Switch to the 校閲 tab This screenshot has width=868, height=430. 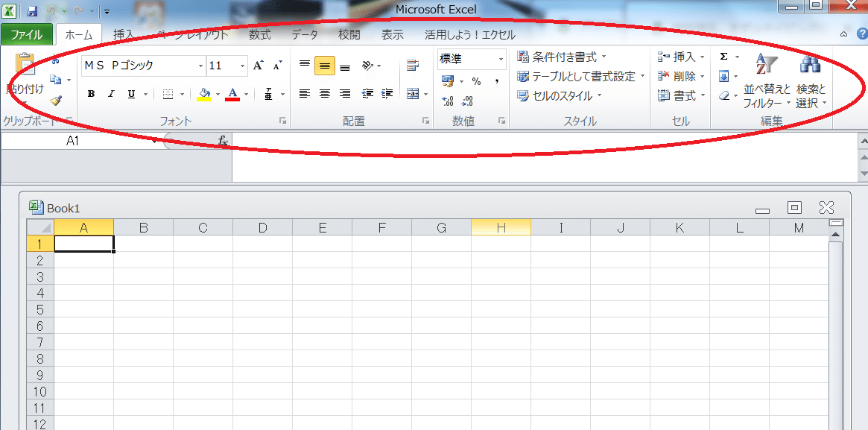click(349, 34)
